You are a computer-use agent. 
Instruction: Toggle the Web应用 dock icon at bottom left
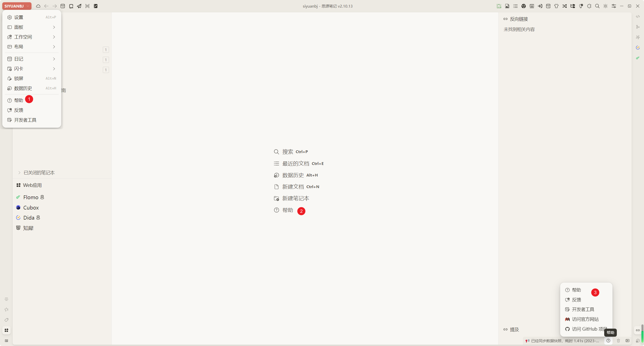coord(7,330)
